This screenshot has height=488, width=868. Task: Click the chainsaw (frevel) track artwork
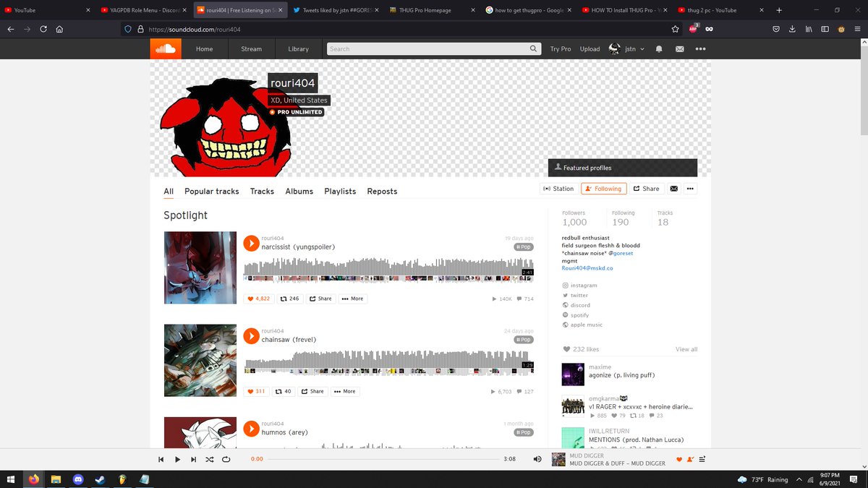pyautogui.click(x=200, y=360)
